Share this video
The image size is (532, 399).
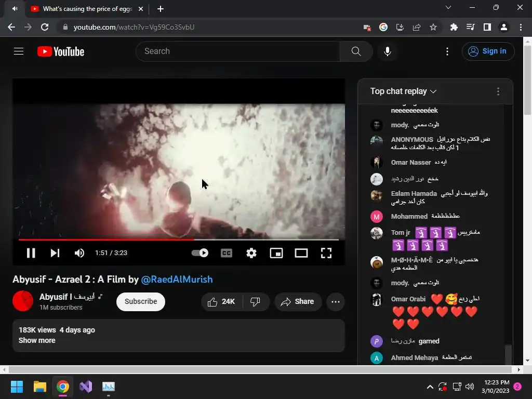298,302
